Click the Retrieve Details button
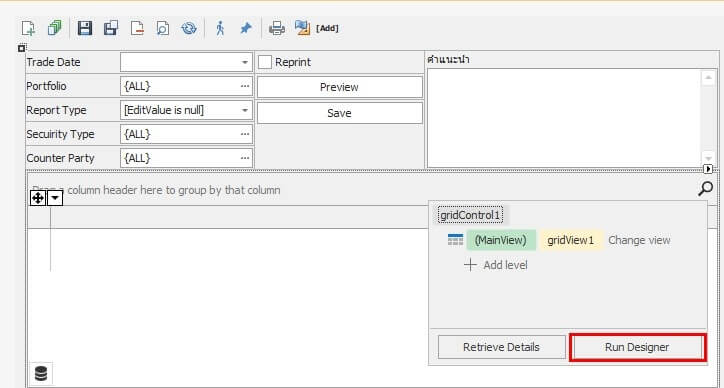The width and height of the screenshot is (724, 388). 501,347
